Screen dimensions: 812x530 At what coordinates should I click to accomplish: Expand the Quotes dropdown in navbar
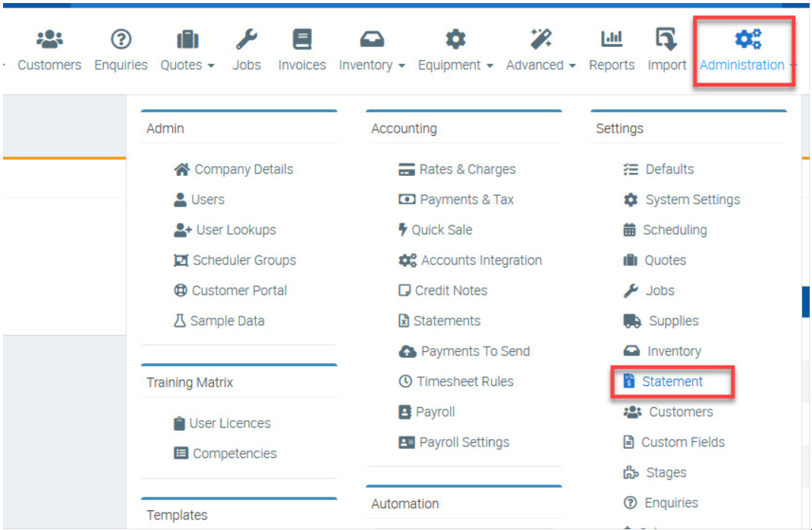click(x=187, y=65)
